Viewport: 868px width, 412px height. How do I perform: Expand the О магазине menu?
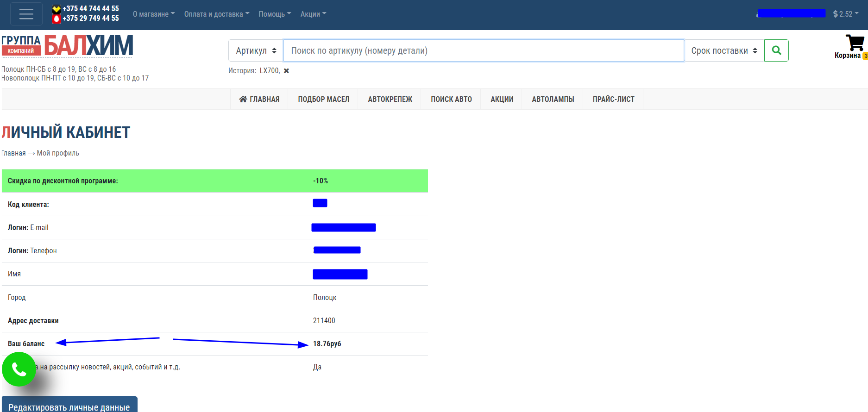pyautogui.click(x=154, y=14)
